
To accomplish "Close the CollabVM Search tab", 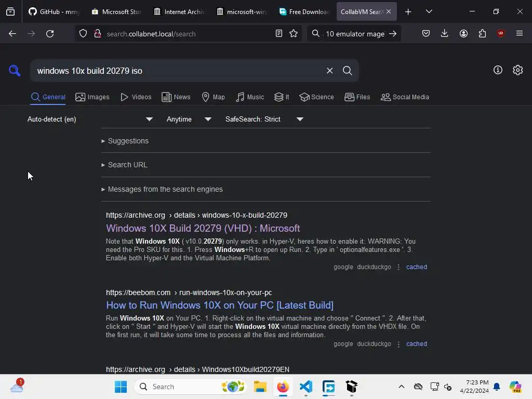I will (389, 11).
